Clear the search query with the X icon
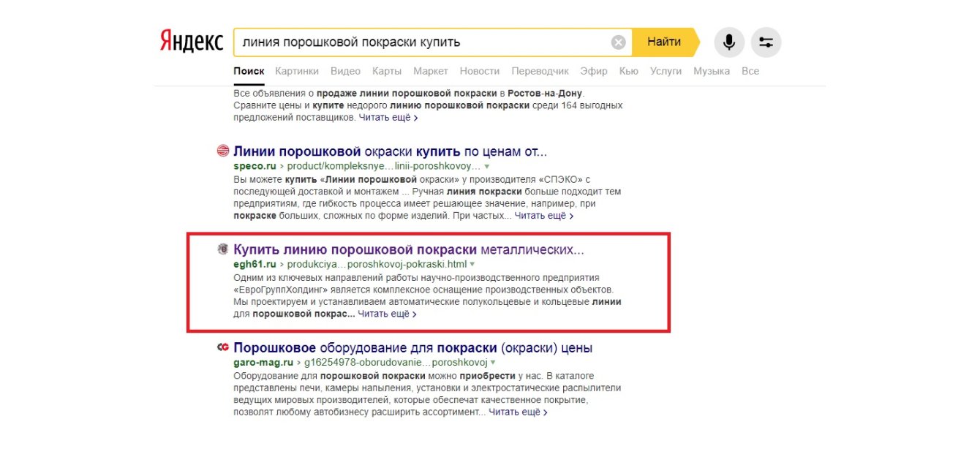980x449 pixels. click(x=618, y=42)
